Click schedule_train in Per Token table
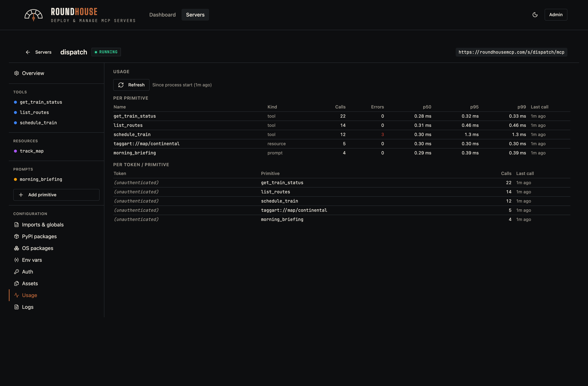Viewport: 588px width, 386px height. 279,201
